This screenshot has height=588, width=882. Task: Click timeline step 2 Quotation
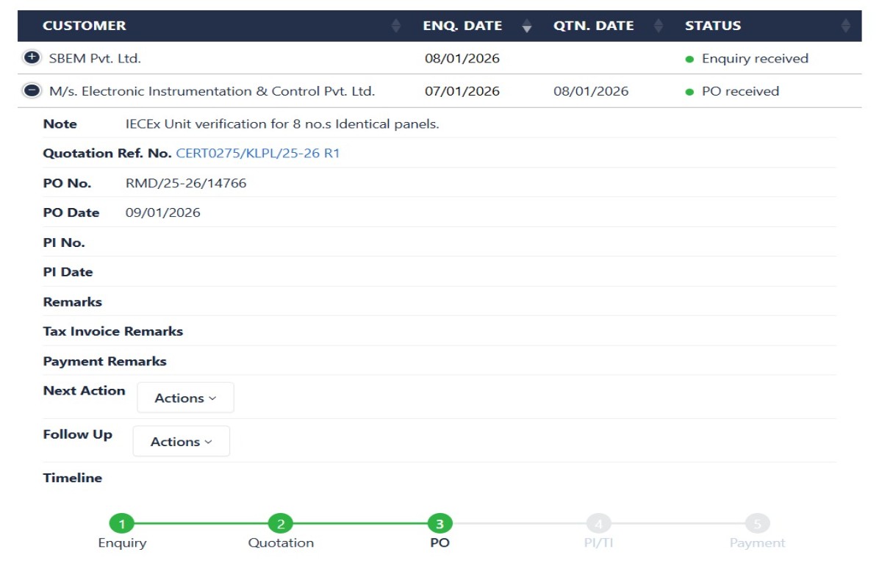click(281, 524)
